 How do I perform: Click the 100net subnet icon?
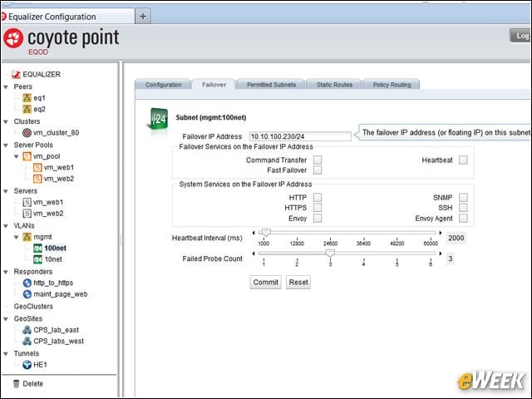(x=37, y=249)
